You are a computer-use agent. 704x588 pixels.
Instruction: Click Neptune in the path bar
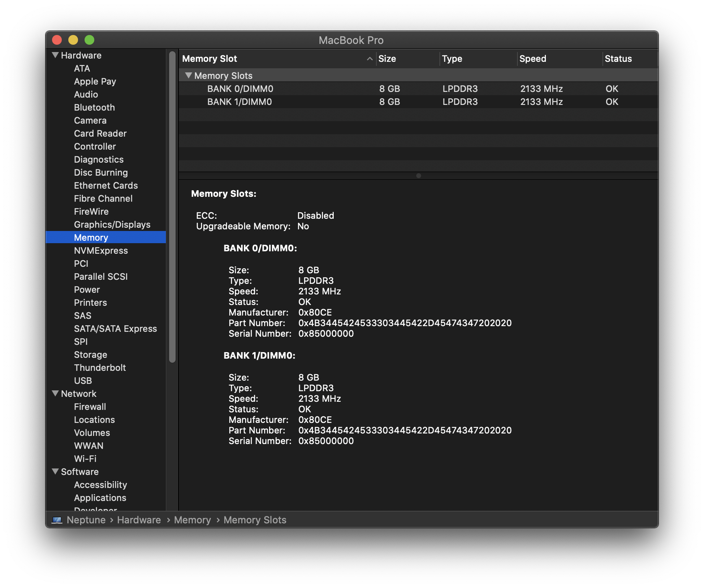(x=86, y=520)
